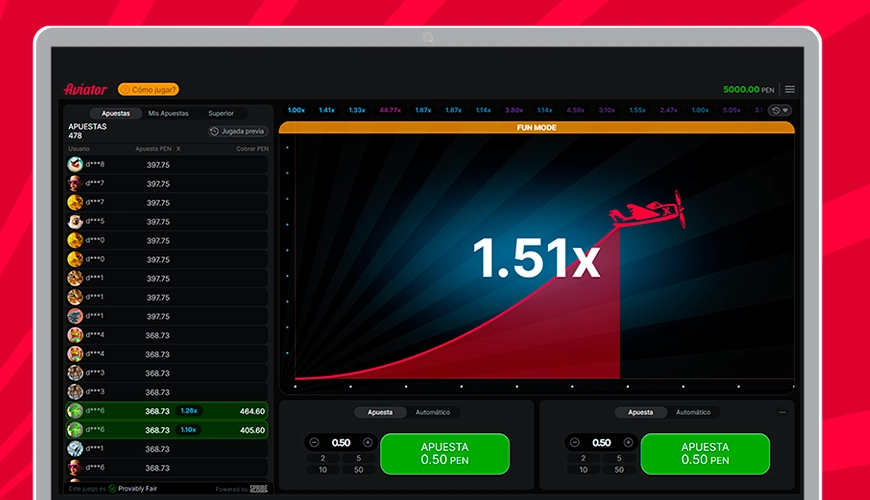This screenshot has width=870, height=500.
Task: Select the 1.10x multiplier badge in bets list
Action: (189, 430)
